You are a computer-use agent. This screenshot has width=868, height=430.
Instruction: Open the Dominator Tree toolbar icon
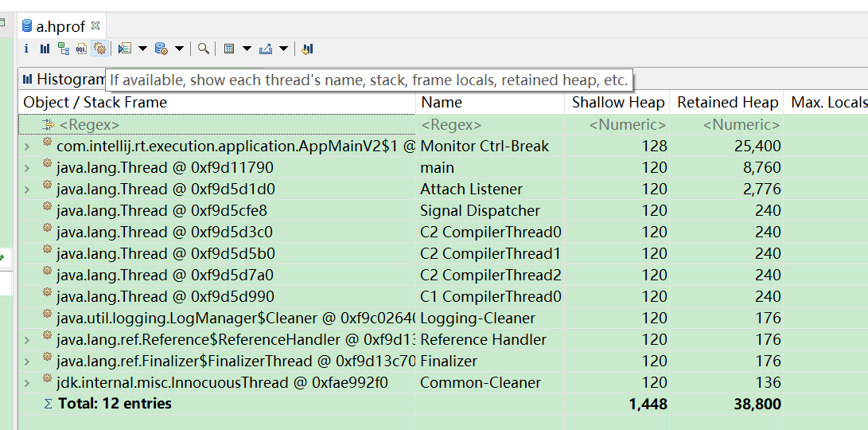point(63,49)
